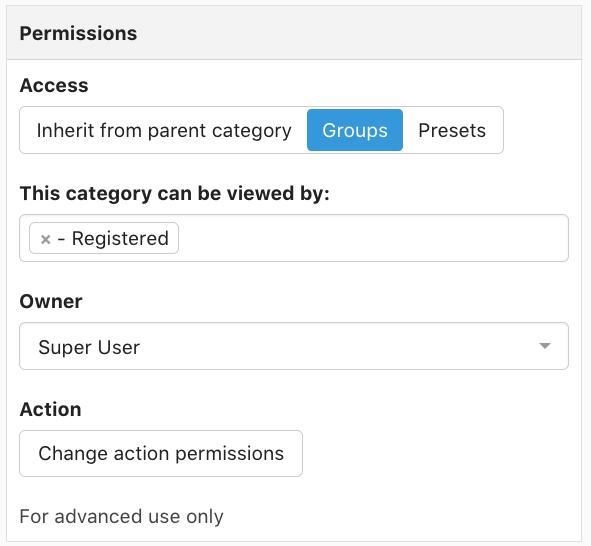Click the hyphen prefix inside the Registered tag
The height and width of the screenshot is (546, 591).
pyautogui.click(x=61, y=240)
